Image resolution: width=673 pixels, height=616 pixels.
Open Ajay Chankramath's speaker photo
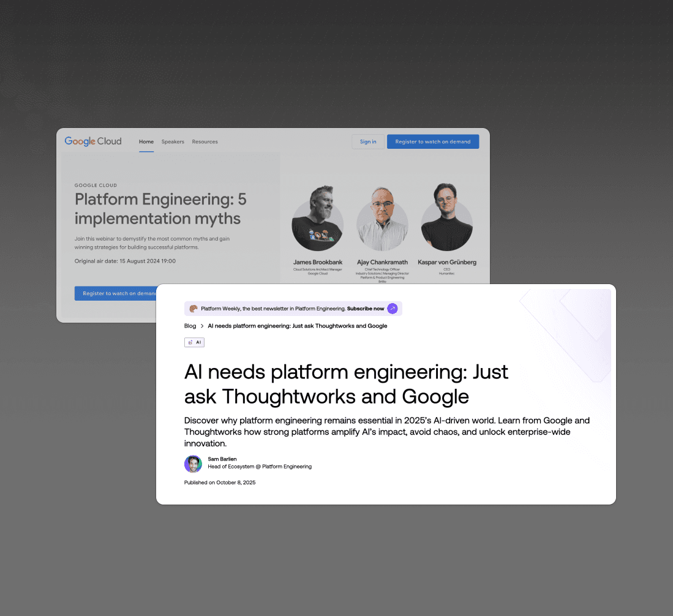tap(382, 219)
